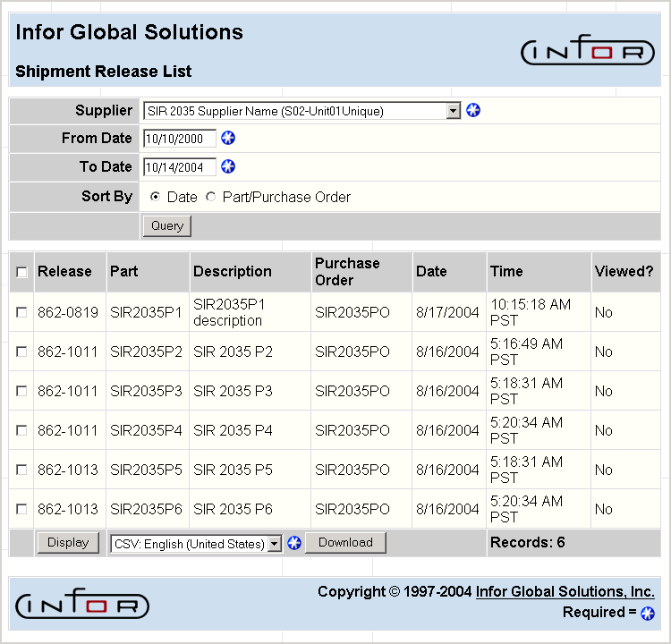Click the required icon next to Supplier dropdown
671x644 pixels.
[473, 110]
